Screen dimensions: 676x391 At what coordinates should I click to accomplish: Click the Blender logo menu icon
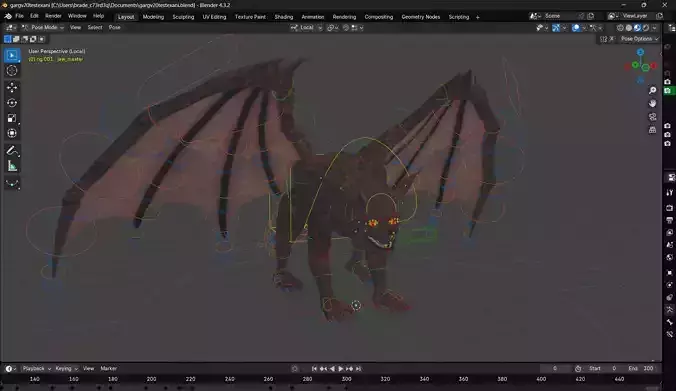click(x=8, y=16)
